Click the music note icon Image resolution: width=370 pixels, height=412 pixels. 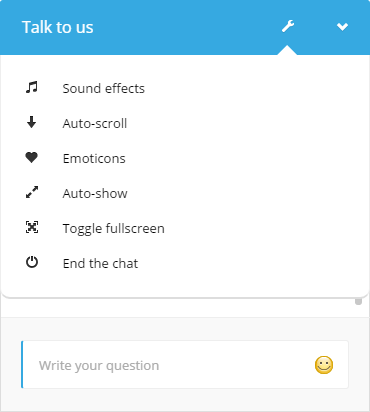point(32,87)
